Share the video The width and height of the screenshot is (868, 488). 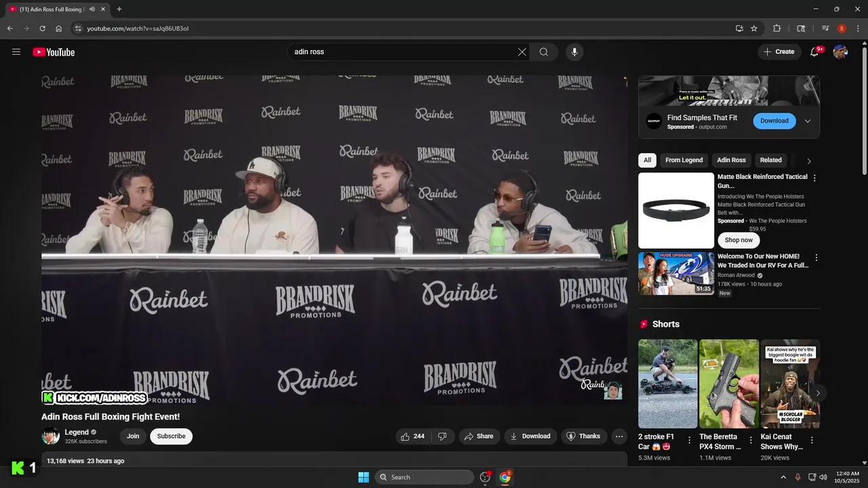click(479, 436)
